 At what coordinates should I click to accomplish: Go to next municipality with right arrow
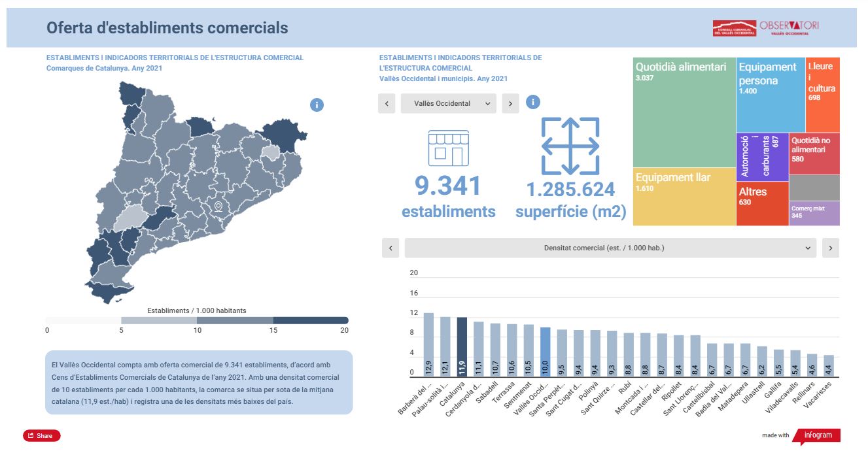[510, 103]
